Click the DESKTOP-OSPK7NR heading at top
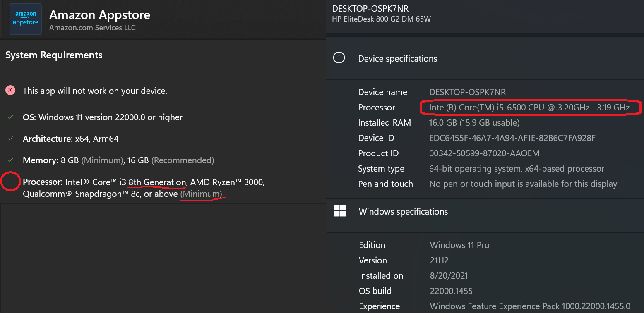This screenshot has width=644, height=313. [370, 8]
